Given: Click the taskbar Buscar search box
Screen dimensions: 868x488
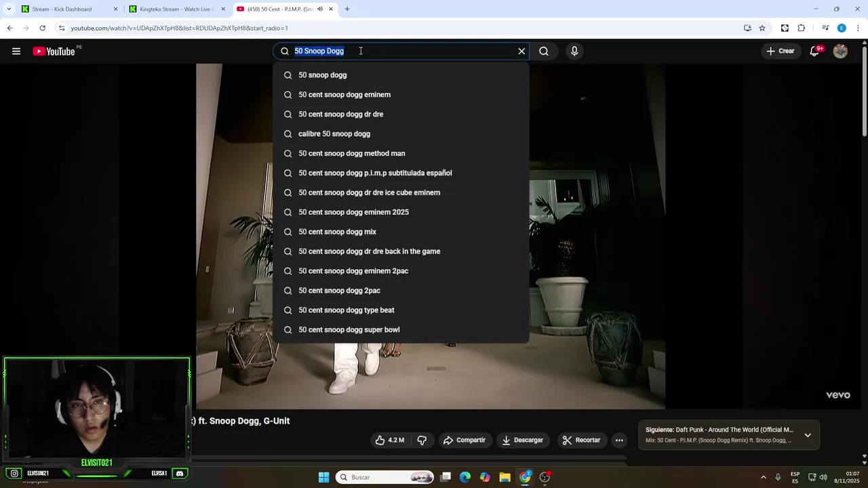Looking at the screenshot, I should [386, 477].
